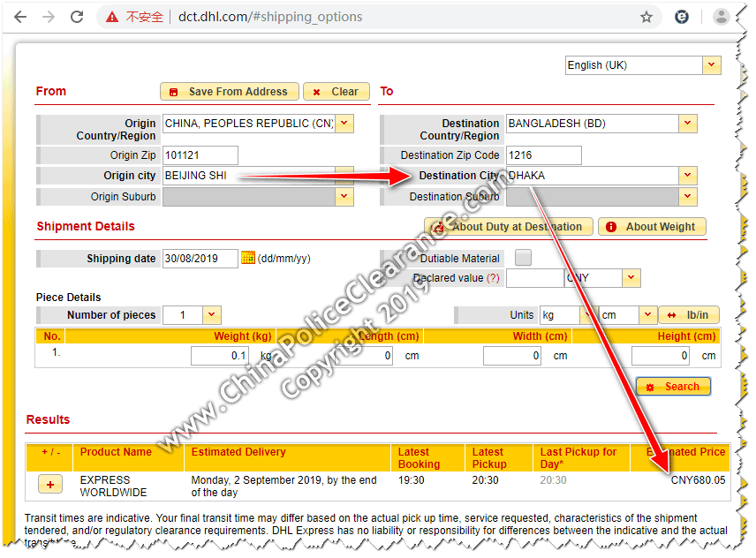Click About Weight button
Screen dimensions: 756x558
coord(652,227)
